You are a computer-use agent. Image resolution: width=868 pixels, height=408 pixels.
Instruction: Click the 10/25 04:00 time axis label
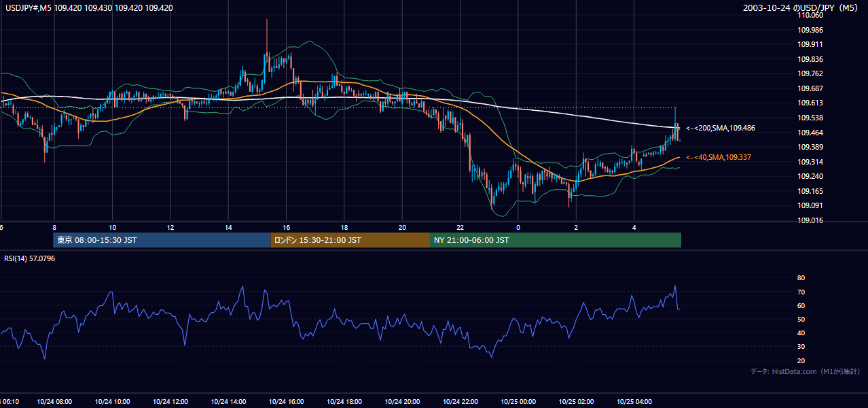pos(634,402)
